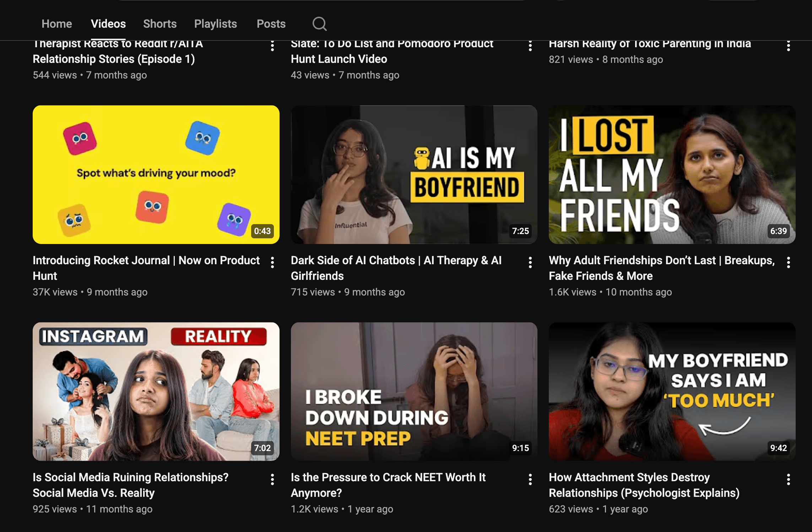
Task: Go to the Playlists tab
Action: point(216,24)
